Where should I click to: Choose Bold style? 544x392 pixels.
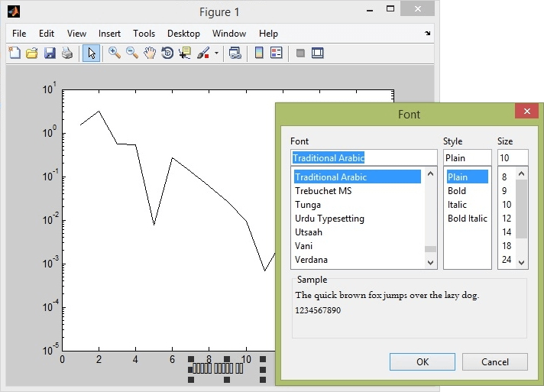[468, 191]
